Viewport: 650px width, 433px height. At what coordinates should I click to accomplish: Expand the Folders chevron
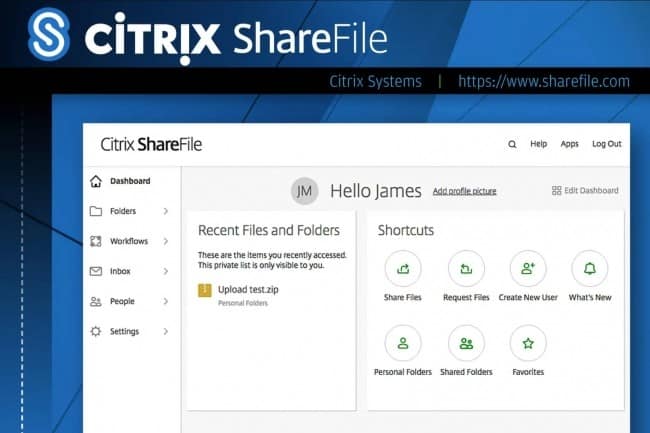tap(166, 211)
